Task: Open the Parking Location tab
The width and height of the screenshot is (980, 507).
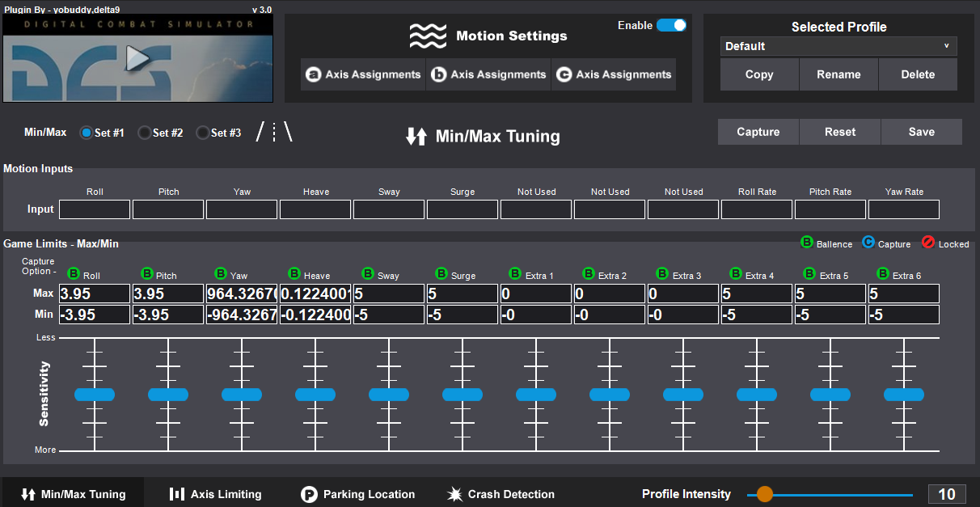Action: (x=357, y=494)
